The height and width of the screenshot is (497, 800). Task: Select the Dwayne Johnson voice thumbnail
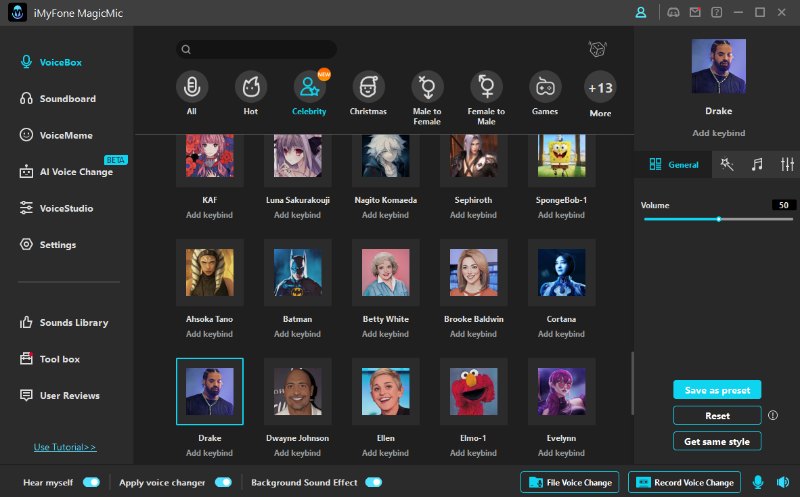[297, 391]
